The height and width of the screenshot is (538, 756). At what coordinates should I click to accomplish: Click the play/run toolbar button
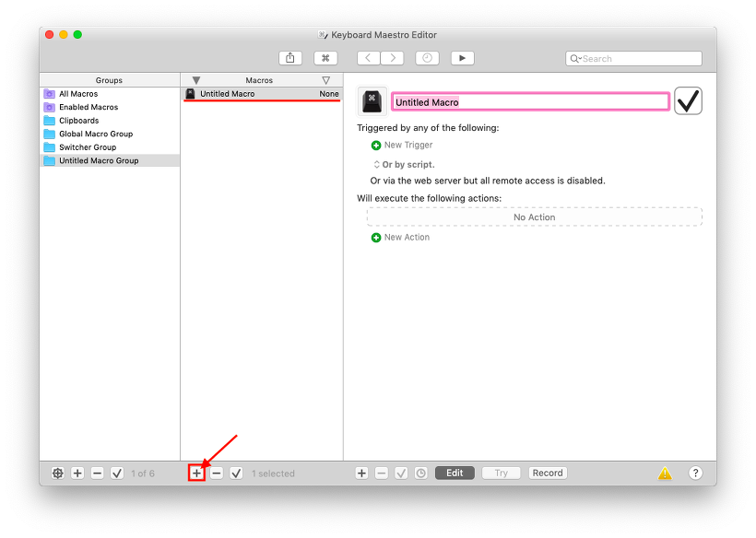tap(463, 58)
